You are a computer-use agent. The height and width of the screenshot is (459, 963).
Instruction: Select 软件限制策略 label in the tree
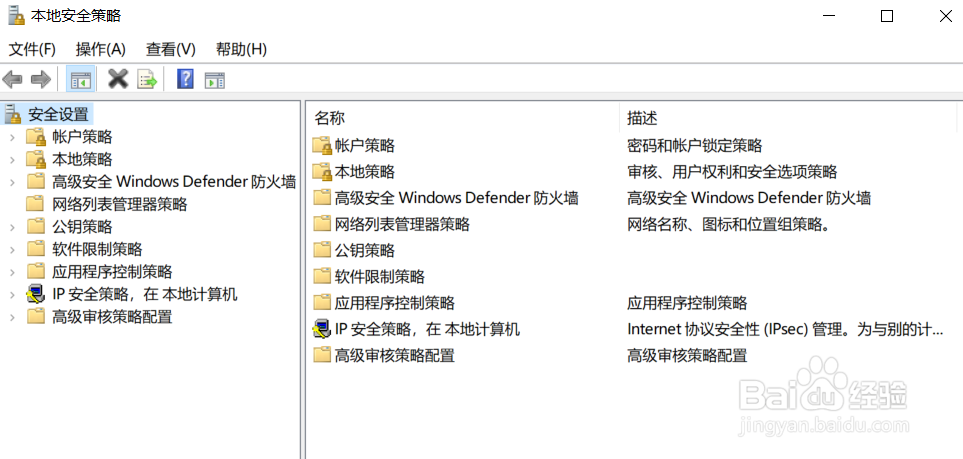pyautogui.click(x=97, y=249)
